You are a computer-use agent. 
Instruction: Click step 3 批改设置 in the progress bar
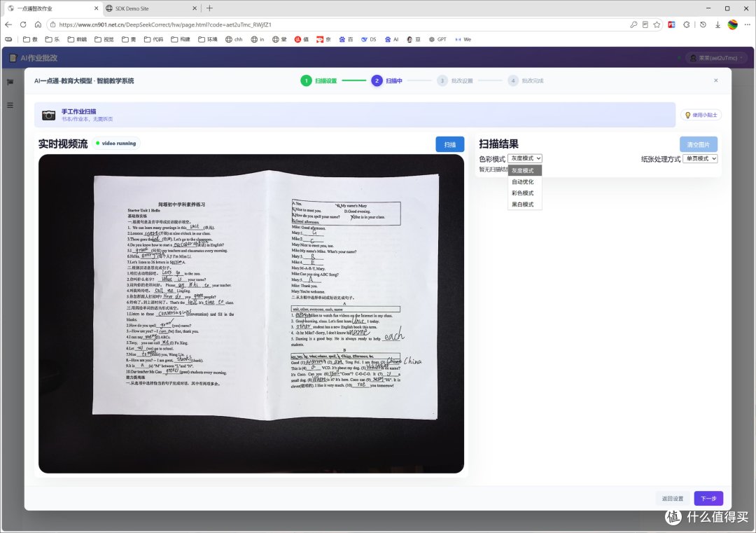455,81
